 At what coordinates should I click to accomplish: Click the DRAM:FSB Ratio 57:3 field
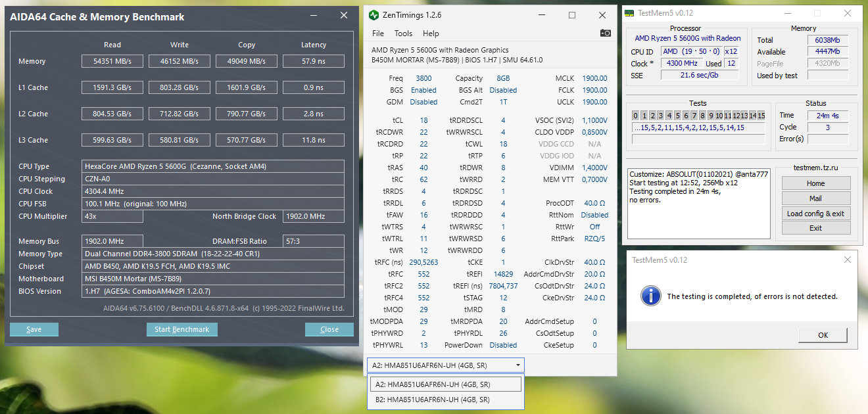[314, 241]
